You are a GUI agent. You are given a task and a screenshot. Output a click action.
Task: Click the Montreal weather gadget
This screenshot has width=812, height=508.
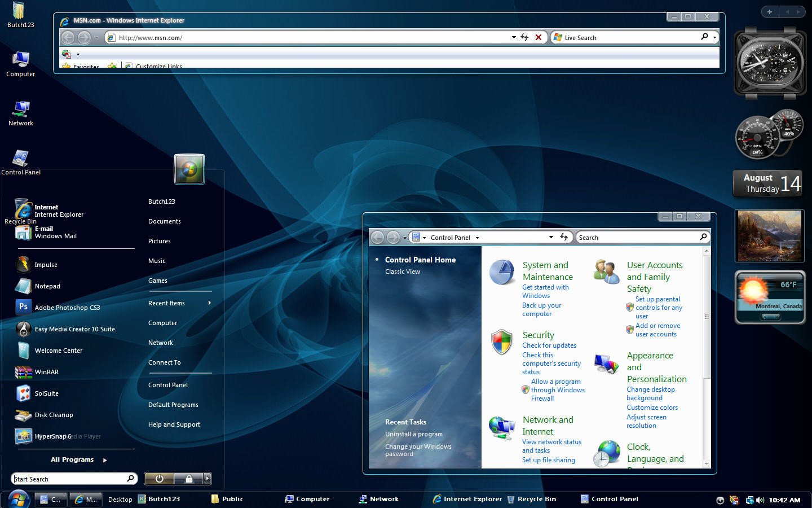click(x=770, y=297)
